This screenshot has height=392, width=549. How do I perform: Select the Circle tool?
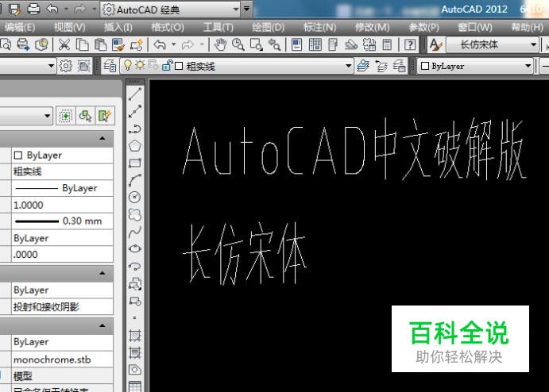coord(135,198)
